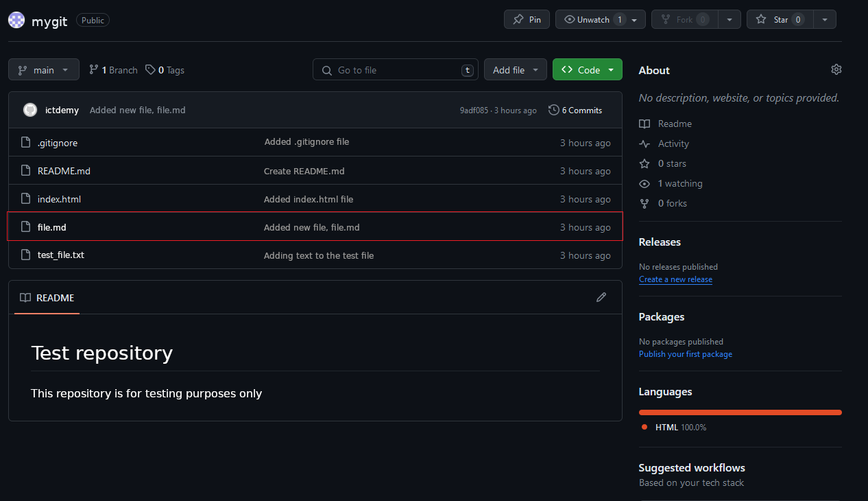Click the Activity pulse icon in sidebar

click(644, 143)
